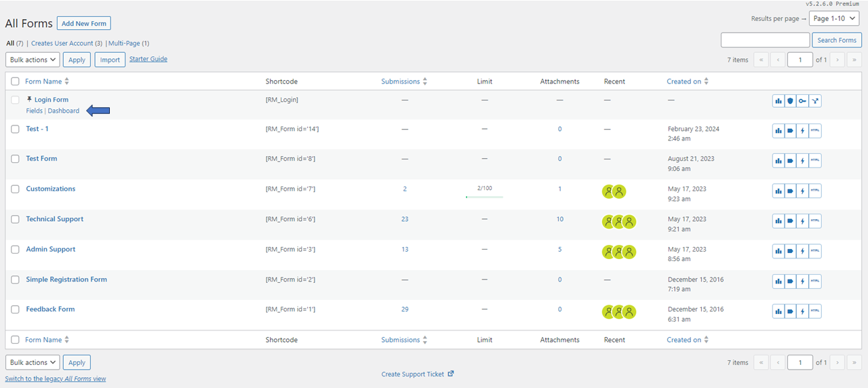Open bar chart icon for Feedback Form

point(778,311)
